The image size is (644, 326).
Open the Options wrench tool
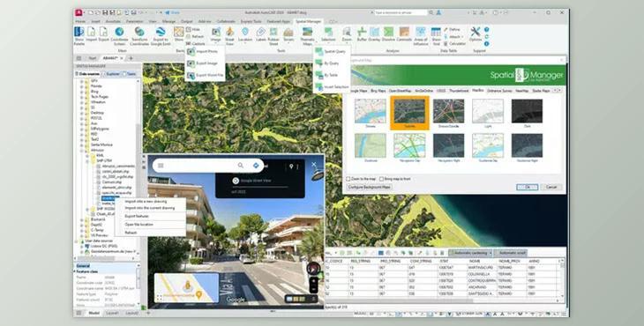click(476, 34)
